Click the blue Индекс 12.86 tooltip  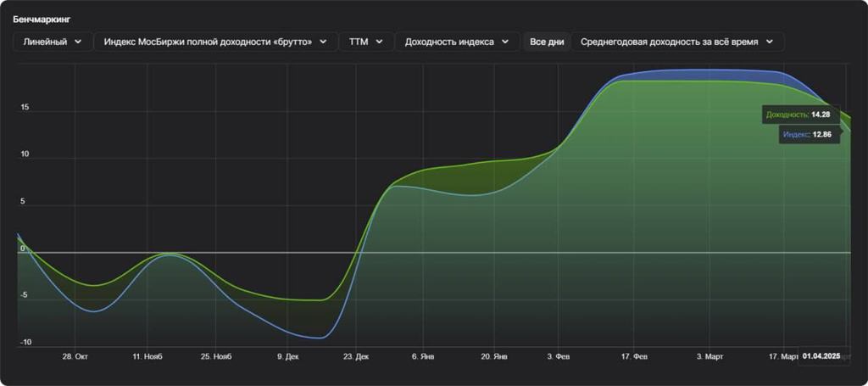point(810,134)
